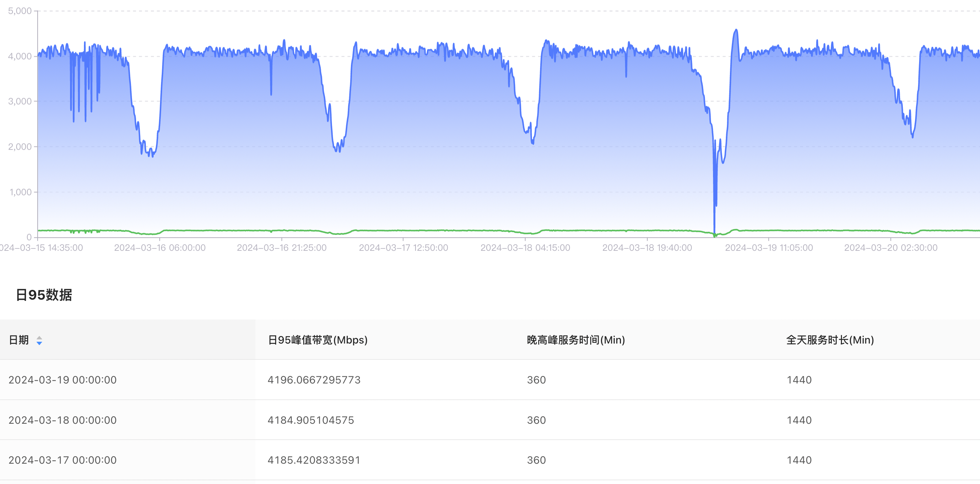980x484 pixels.
Task: Click y-axis label 1,000
Action: (x=21, y=192)
